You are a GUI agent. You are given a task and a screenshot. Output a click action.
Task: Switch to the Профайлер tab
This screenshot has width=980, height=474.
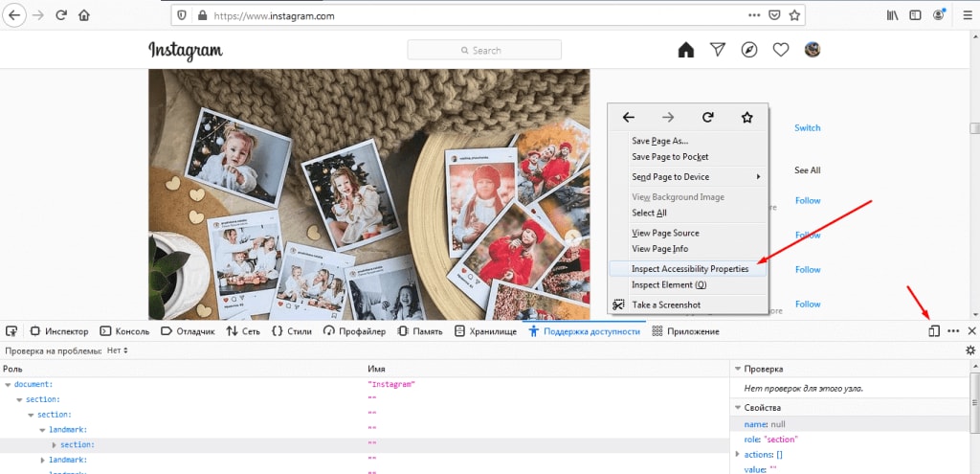pos(355,331)
